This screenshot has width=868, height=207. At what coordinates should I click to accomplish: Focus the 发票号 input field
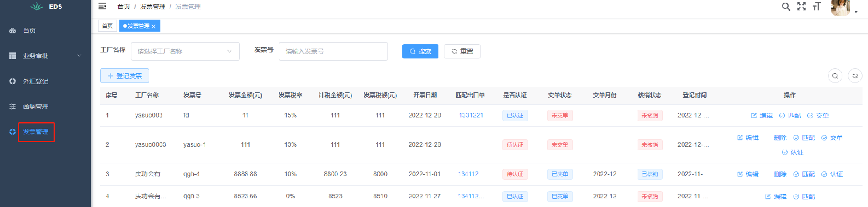pyautogui.click(x=333, y=51)
